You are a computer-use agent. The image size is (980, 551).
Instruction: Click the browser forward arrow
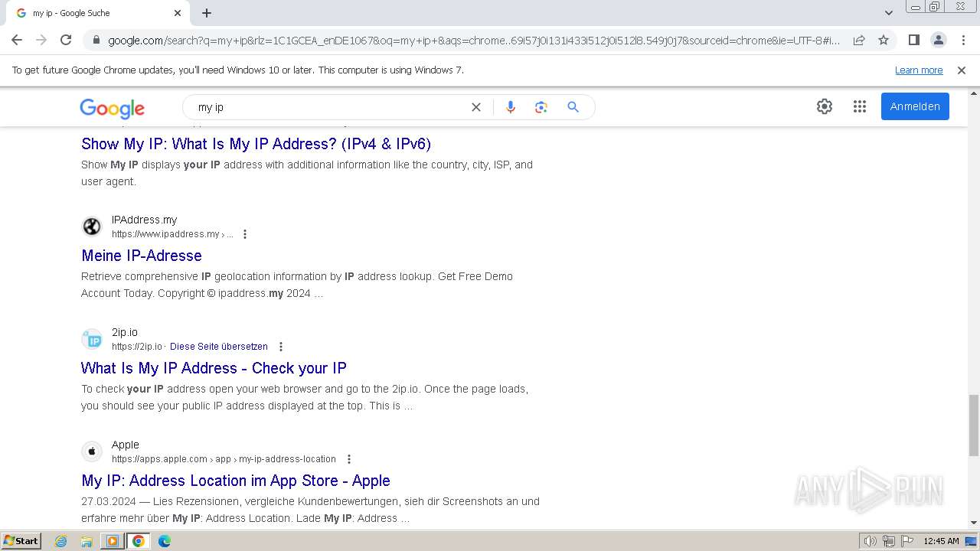[41, 40]
